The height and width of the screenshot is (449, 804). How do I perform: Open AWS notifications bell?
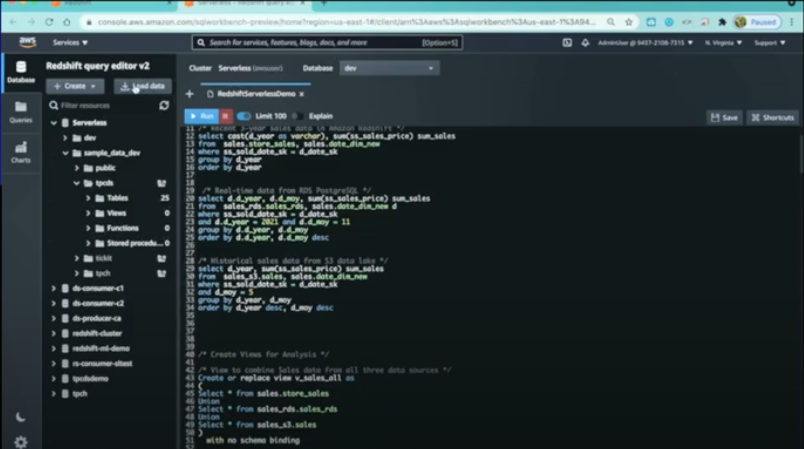click(585, 43)
